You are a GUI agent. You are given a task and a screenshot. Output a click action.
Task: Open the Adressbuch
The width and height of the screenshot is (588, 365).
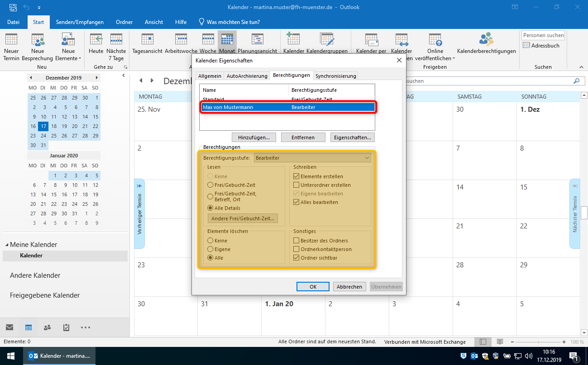(x=541, y=45)
